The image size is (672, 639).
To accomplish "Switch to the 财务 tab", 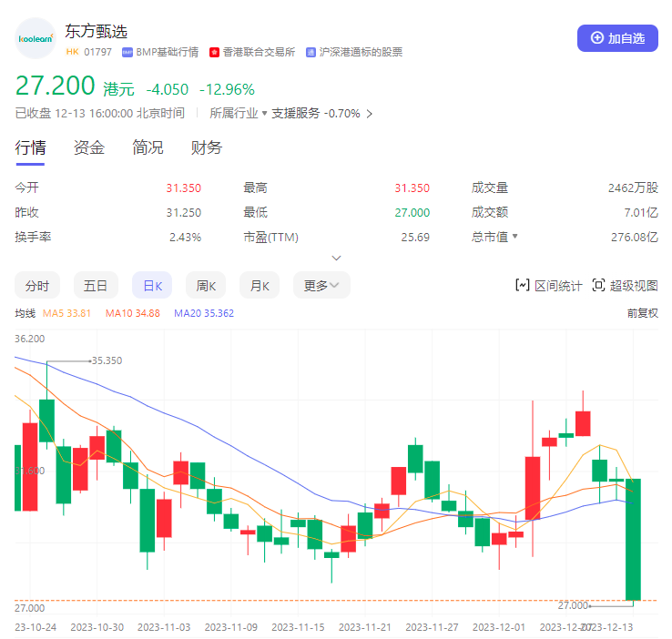I will click(207, 147).
